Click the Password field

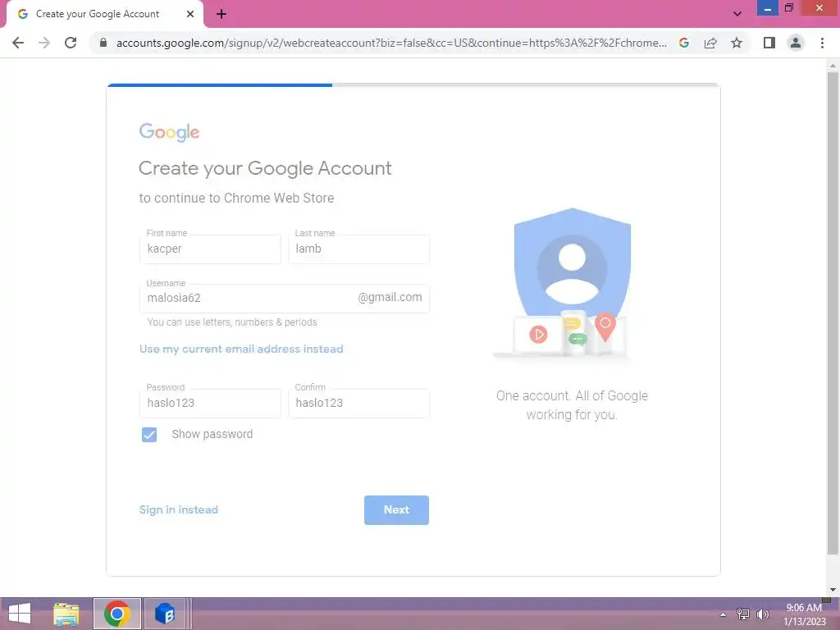click(x=210, y=404)
